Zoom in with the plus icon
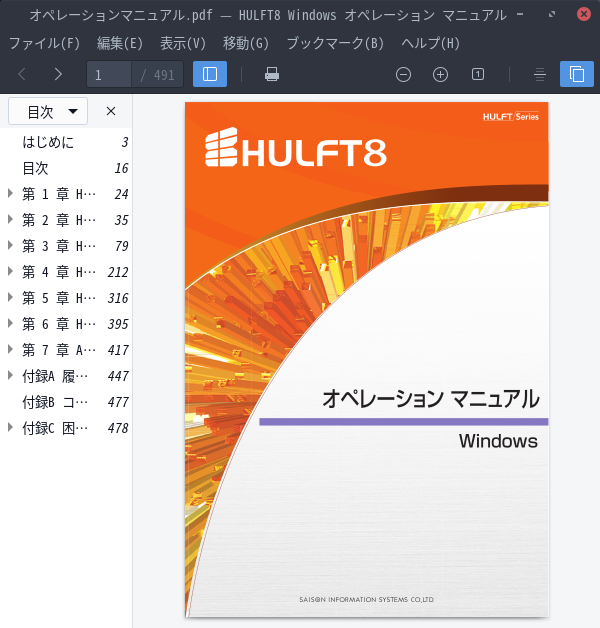 pyautogui.click(x=440, y=74)
